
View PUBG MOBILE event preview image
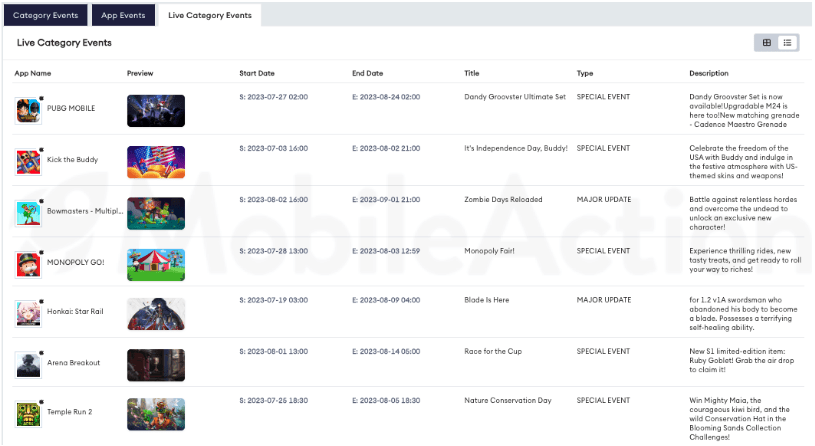tap(156, 111)
